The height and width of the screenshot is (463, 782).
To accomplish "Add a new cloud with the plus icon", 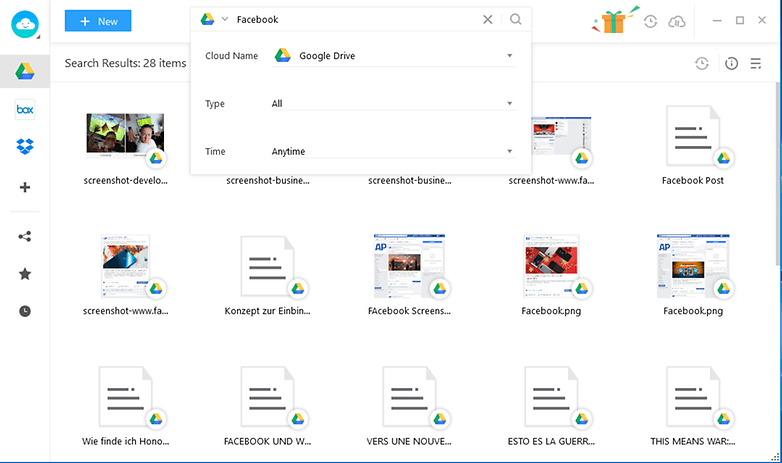I will click(25, 187).
